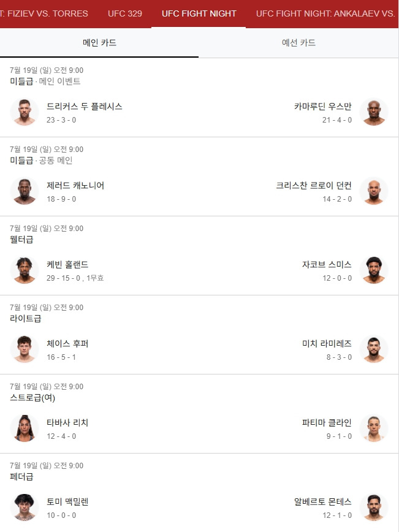
Task: Open UFC Fight Night: Ankalaev event tab
Action: (325, 13)
